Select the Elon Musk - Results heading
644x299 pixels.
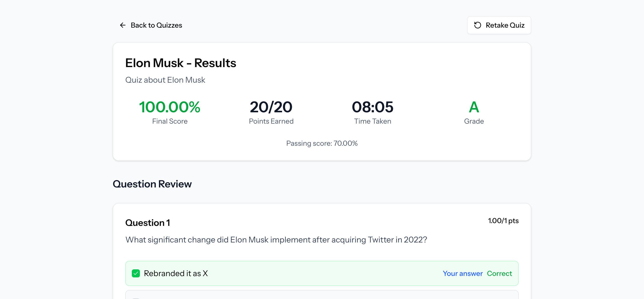pyautogui.click(x=181, y=63)
